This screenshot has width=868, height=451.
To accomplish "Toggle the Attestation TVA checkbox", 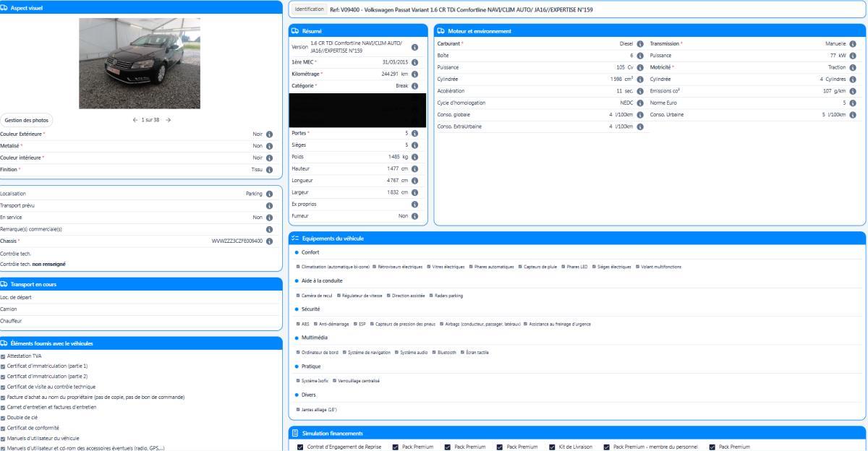I will [4, 356].
